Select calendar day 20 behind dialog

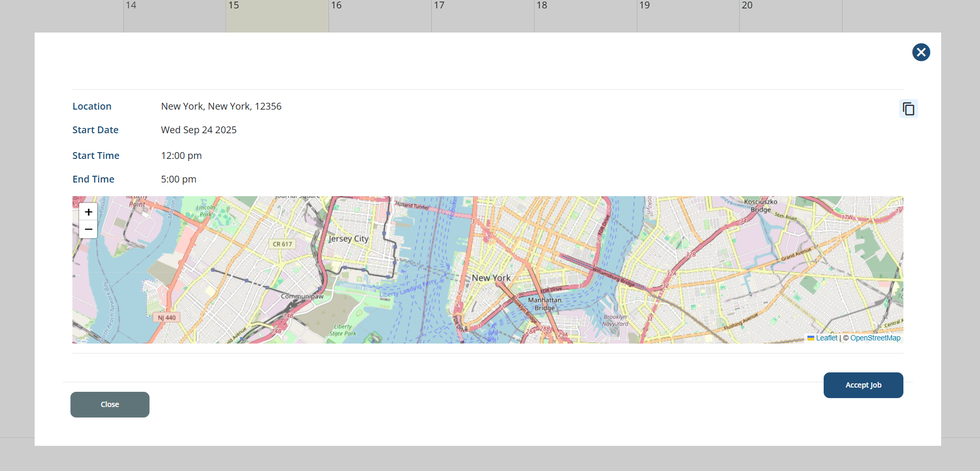[791, 16]
